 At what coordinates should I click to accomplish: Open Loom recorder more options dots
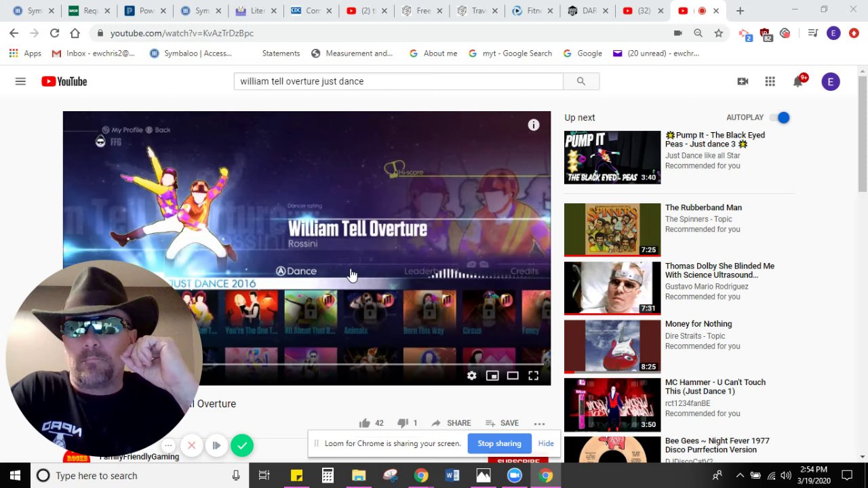[168, 445]
